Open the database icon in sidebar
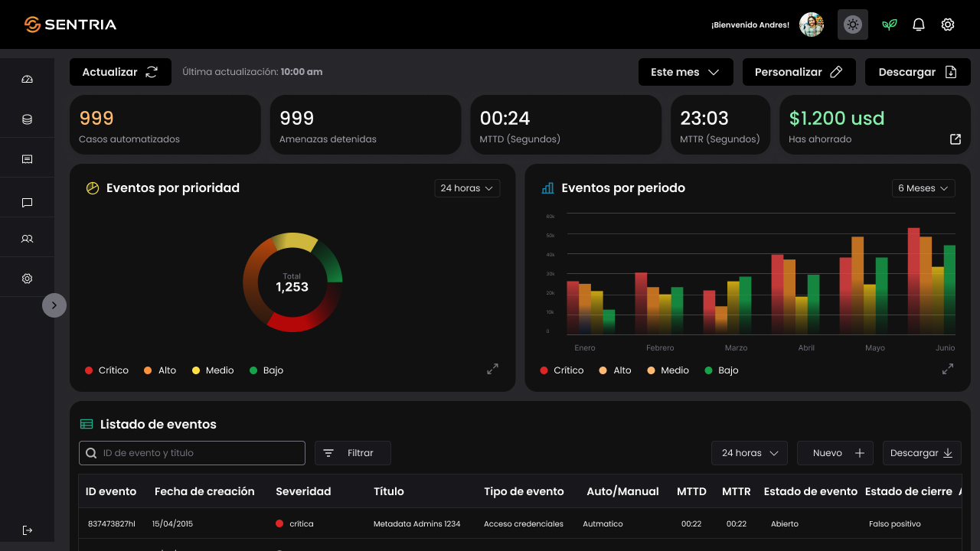 pos(28,119)
